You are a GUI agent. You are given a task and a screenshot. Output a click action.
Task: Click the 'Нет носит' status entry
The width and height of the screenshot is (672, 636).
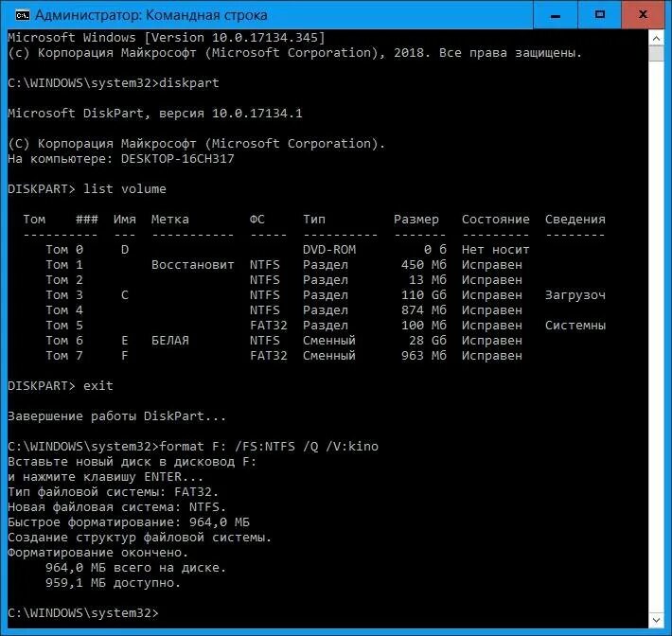click(495, 250)
